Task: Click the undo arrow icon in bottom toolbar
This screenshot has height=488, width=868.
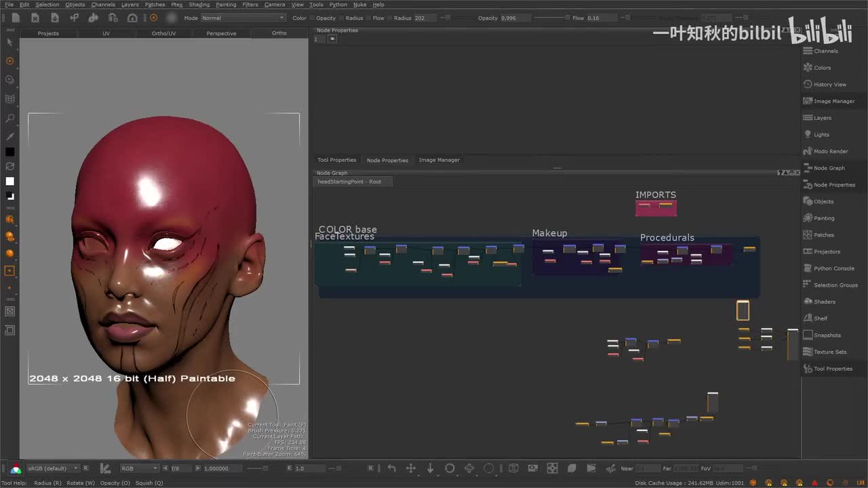Action: tap(391, 468)
